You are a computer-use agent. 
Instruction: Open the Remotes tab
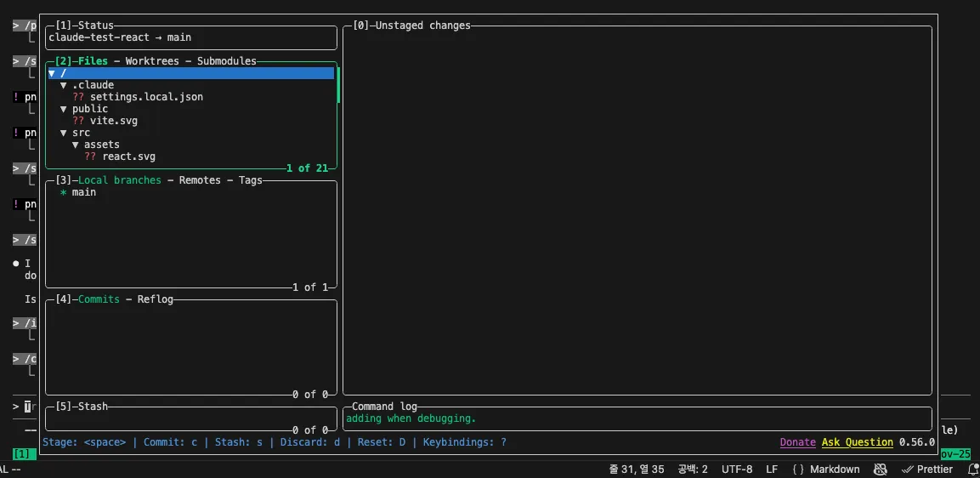(200, 180)
